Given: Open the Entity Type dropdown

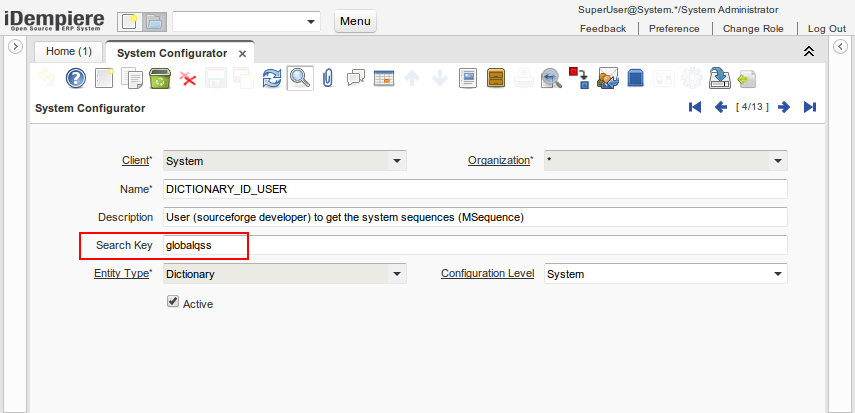Looking at the screenshot, I should tap(397, 274).
